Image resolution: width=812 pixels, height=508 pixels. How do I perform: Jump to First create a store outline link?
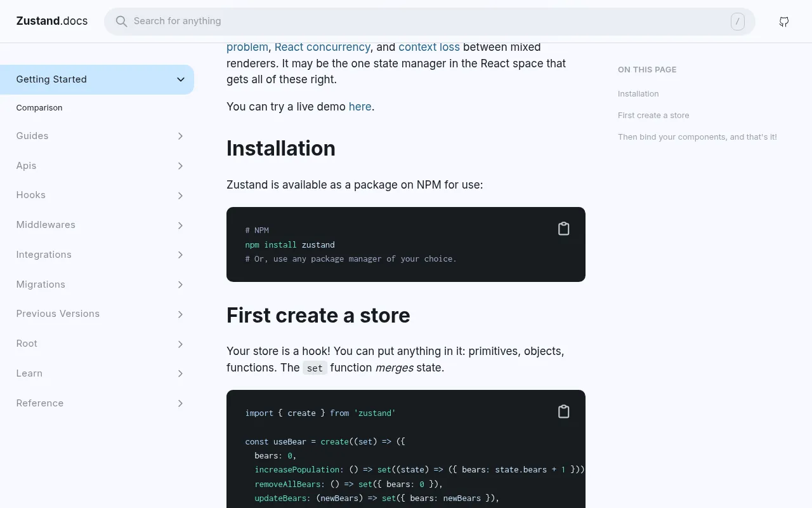(653, 116)
